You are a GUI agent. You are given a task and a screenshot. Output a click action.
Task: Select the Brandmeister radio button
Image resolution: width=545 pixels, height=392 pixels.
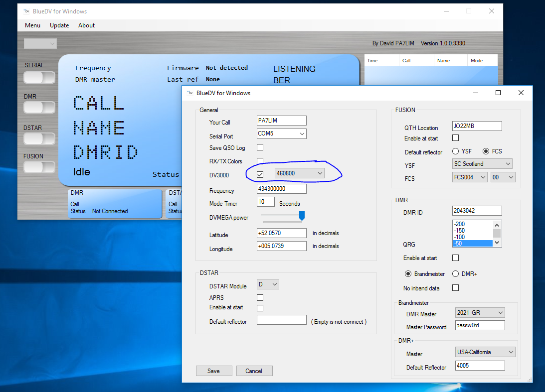tap(408, 273)
